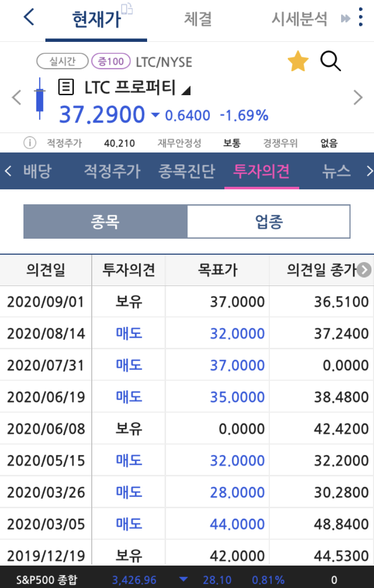Open the stock search magnifier

tap(331, 61)
